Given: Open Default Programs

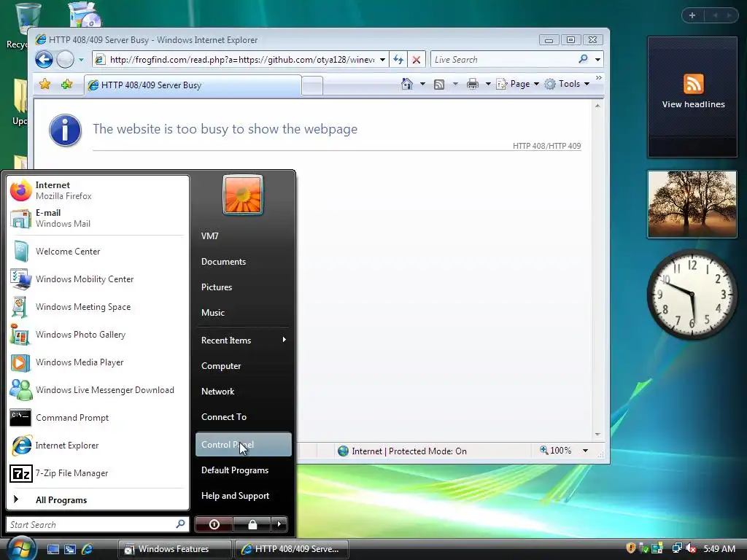Looking at the screenshot, I should coord(244,470).
